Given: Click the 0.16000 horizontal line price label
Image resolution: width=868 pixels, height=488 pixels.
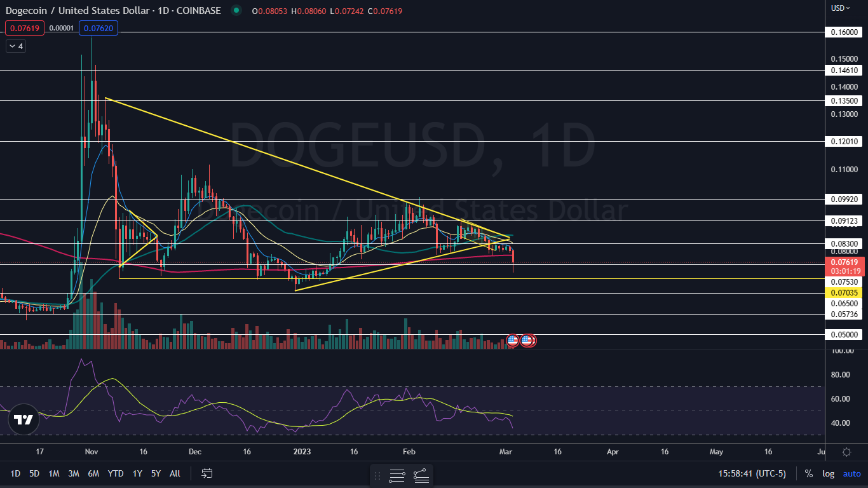Looking at the screenshot, I should coord(843,31).
